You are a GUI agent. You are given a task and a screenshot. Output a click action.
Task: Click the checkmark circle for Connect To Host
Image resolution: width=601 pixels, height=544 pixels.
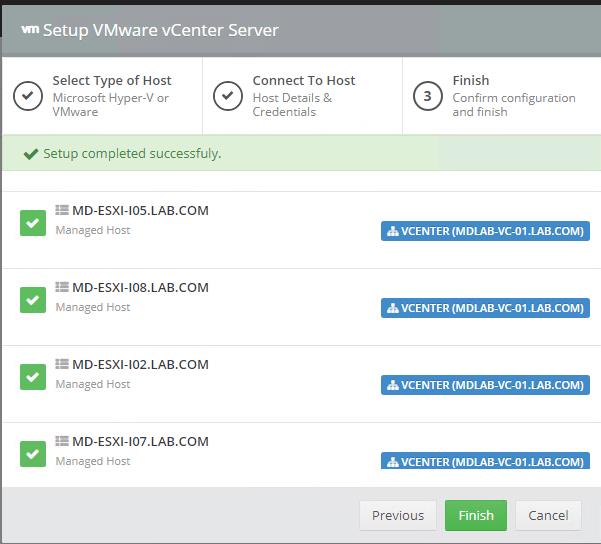[228, 96]
